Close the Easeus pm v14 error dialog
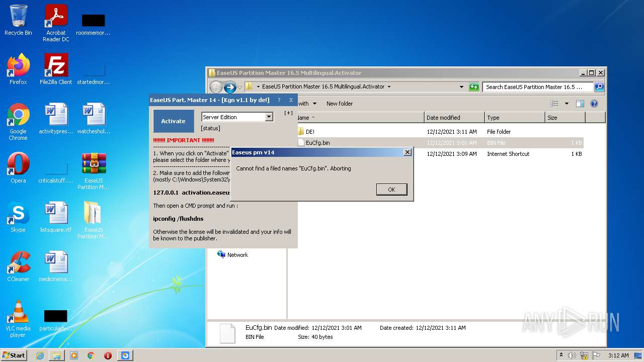Viewport: 644px width, 362px height. pyautogui.click(x=408, y=152)
